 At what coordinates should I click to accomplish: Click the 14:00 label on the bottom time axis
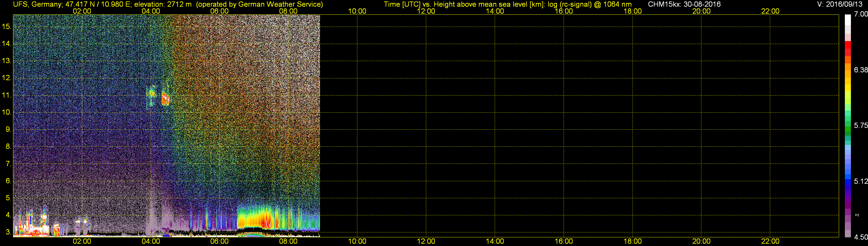[x=495, y=241]
